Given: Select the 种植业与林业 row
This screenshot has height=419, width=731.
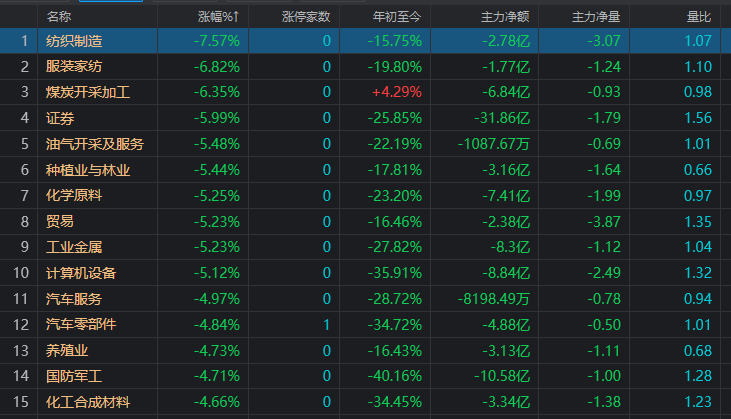Looking at the screenshot, I should (x=366, y=170).
